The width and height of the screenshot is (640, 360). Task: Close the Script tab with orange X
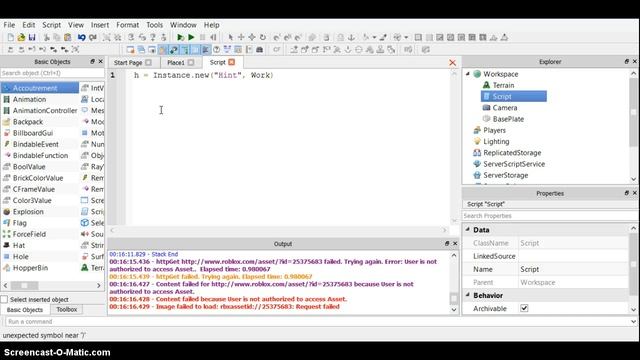[232, 62]
